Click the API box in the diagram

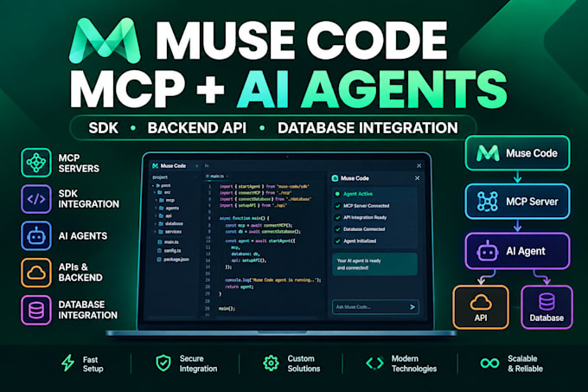pos(481,307)
